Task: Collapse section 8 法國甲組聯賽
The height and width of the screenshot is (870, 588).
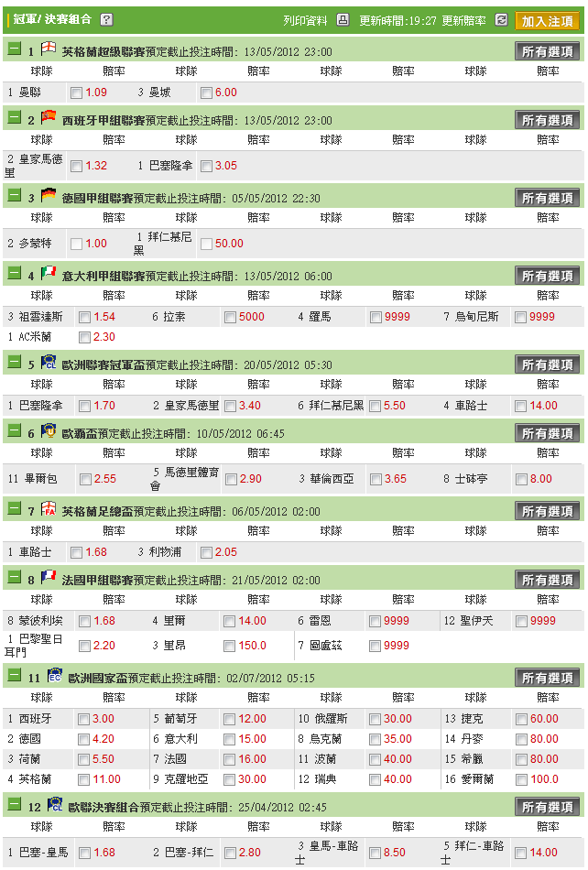Action: (15, 578)
